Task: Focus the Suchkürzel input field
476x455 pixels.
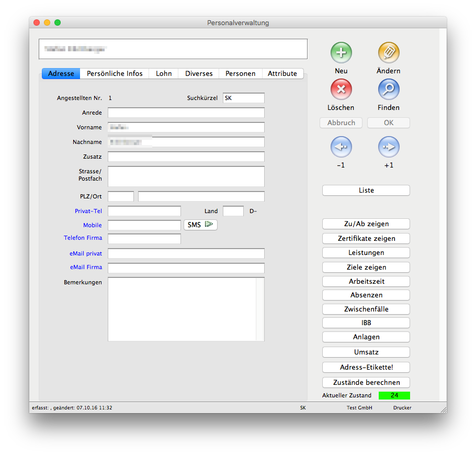Action: 243,98
